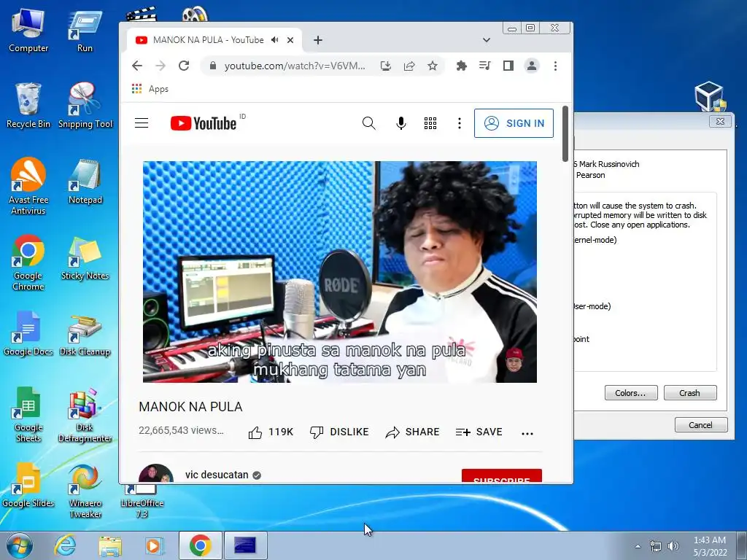Open a new tab with the plus button
Image resolution: width=747 pixels, height=560 pixels.
point(318,40)
